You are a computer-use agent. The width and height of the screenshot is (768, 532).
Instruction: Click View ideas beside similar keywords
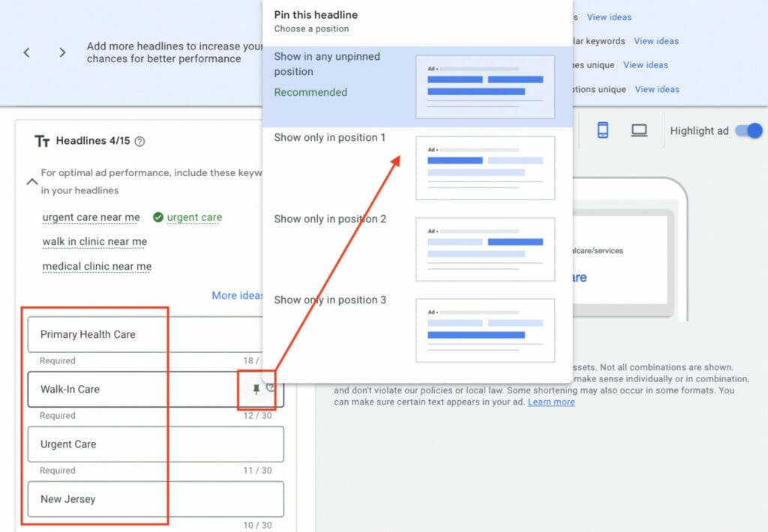pos(656,41)
